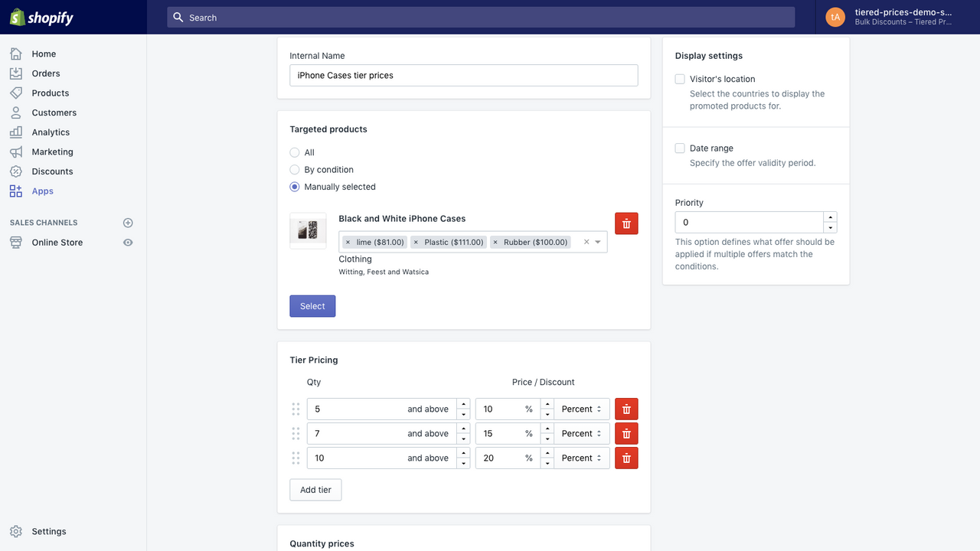Image resolution: width=980 pixels, height=551 pixels.
Task: Click the top search bar
Action: 481,17
